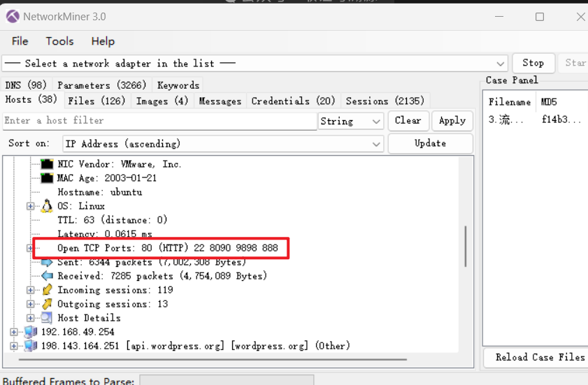Viewport: 588px width, 385px height.
Task: Select the case file row starting with 3.
Action: pyautogui.click(x=536, y=119)
